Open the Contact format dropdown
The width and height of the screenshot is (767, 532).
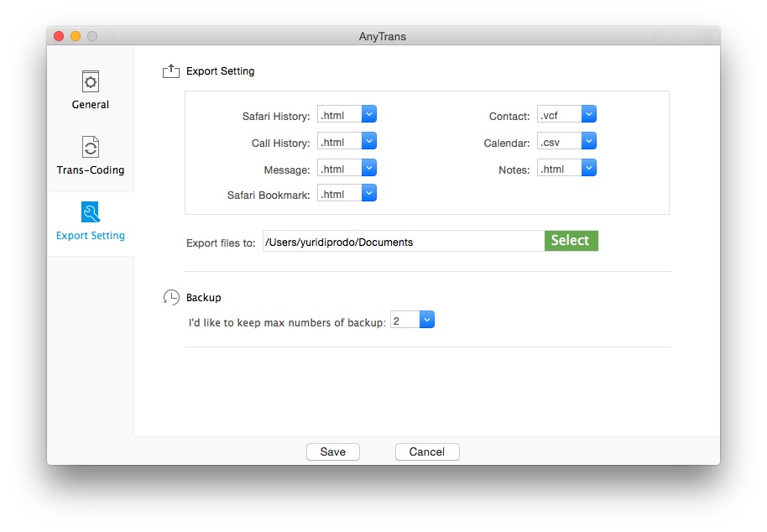tap(566, 115)
